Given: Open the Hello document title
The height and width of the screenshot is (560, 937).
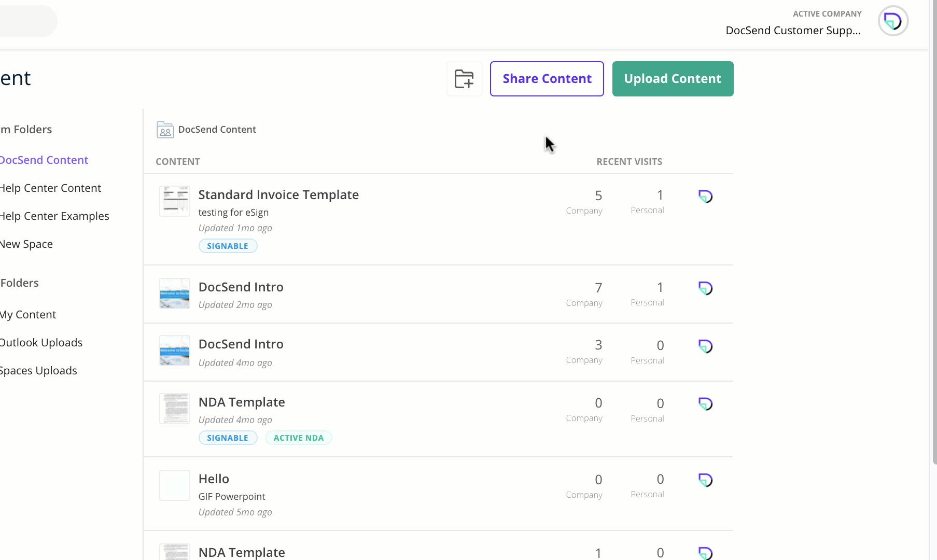Looking at the screenshot, I should (214, 479).
